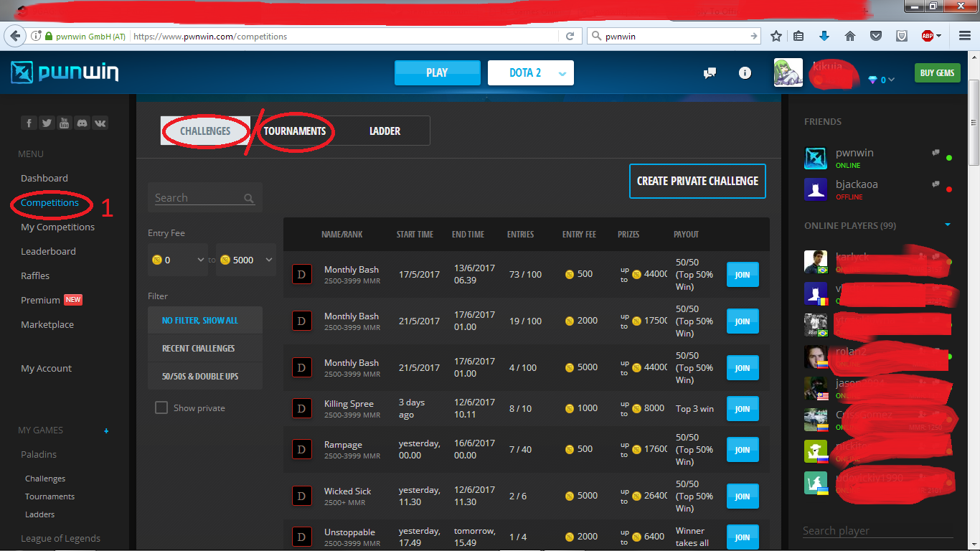Click the magnifier icon in challenge search

(248, 199)
